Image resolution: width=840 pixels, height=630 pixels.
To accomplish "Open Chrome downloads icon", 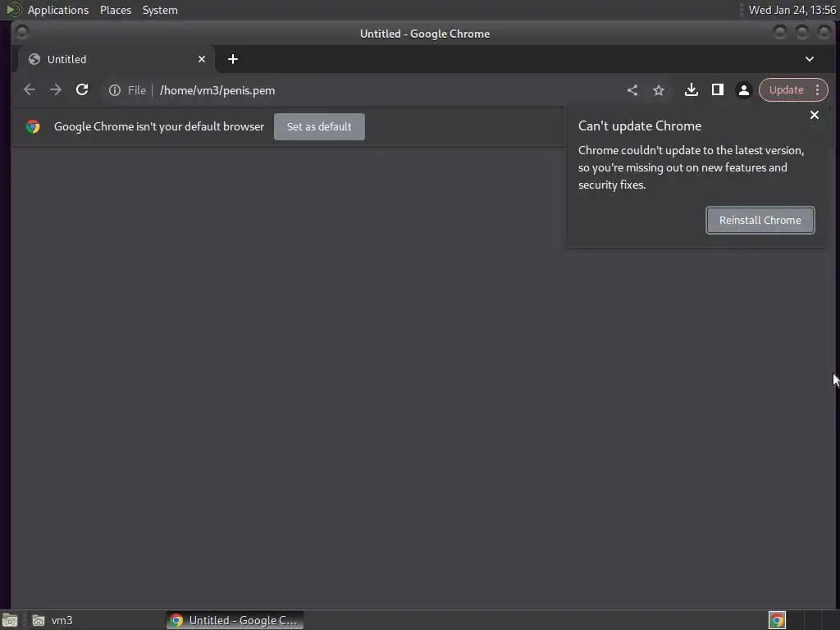I will point(692,90).
